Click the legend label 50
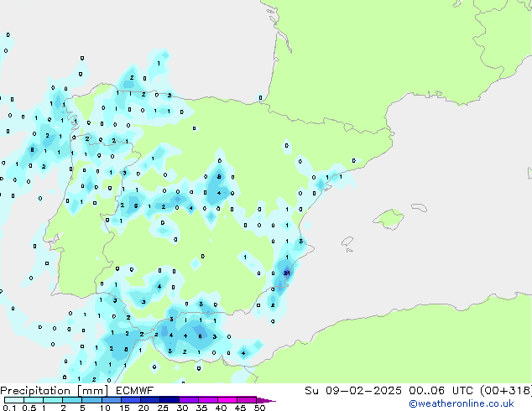The width and height of the screenshot is (532, 411). [259, 408]
